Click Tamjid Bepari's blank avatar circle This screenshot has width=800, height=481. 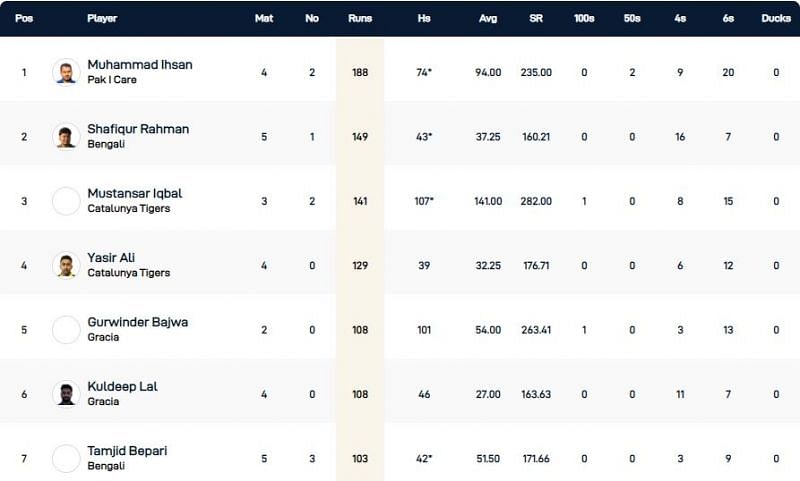coord(66,458)
